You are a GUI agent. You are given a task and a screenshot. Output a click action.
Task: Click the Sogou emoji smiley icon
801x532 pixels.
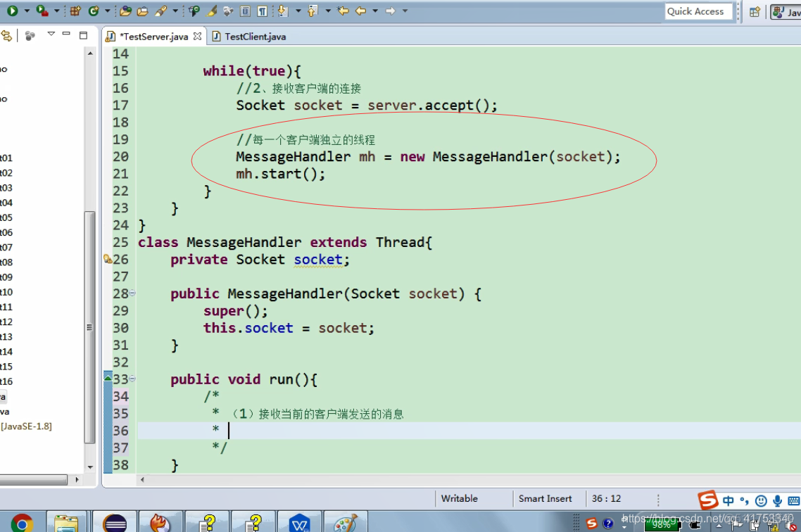(x=761, y=501)
